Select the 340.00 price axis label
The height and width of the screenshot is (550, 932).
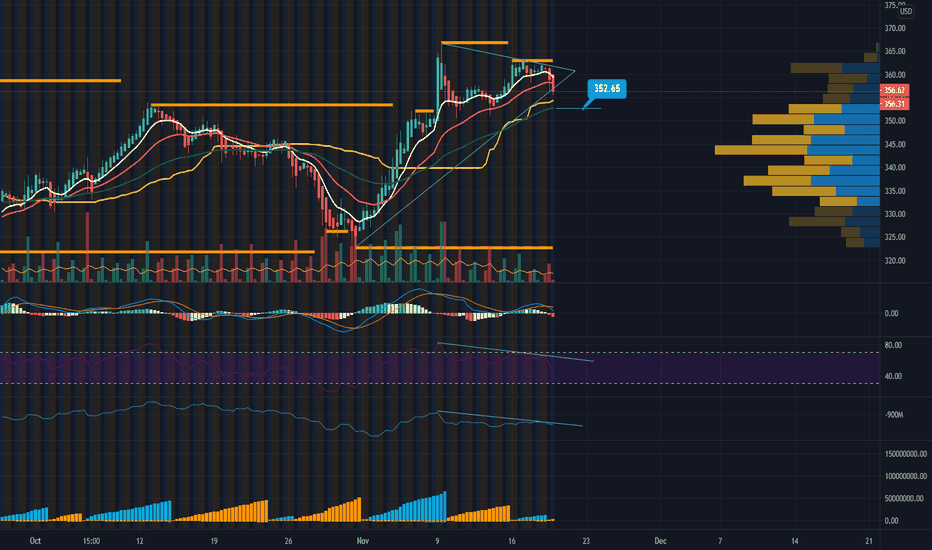[x=895, y=167]
